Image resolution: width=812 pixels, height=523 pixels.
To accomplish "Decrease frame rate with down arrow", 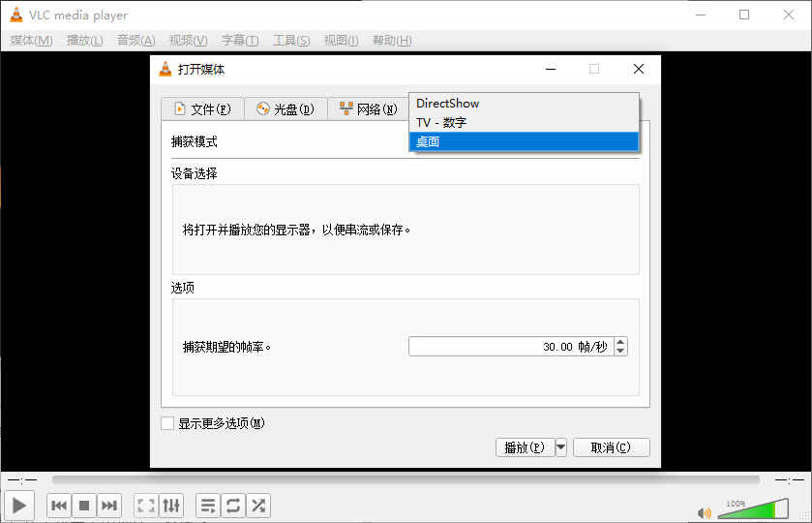I will click(x=620, y=351).
